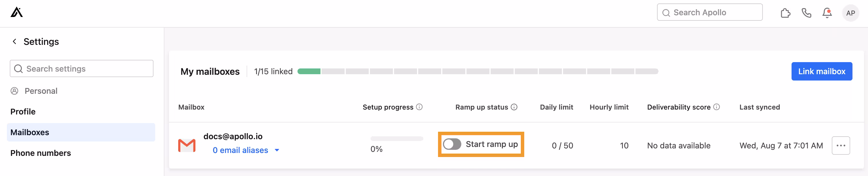Focus the Search Apollo field
The height and width of the screenshot is (176, 868).
(x=710, y=12)
